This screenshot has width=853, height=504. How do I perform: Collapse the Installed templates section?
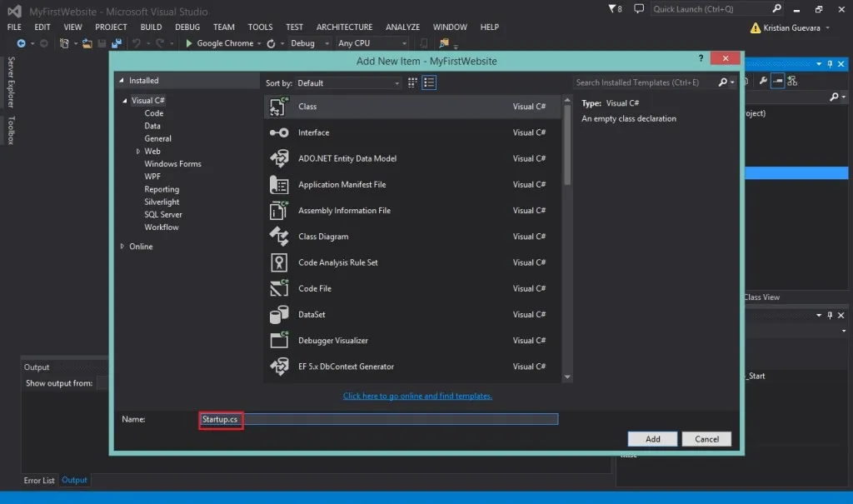click(x=122, y=81)
